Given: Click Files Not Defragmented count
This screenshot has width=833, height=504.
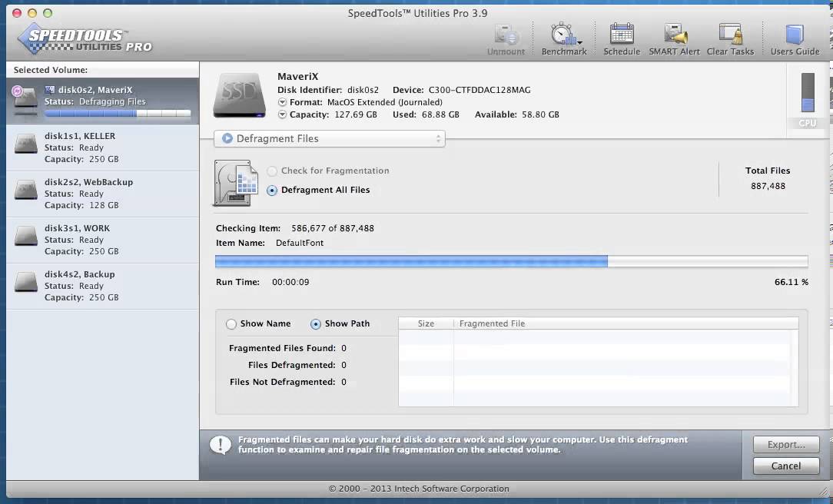Looking at the screenshot, I should click(x=343, y=382).
